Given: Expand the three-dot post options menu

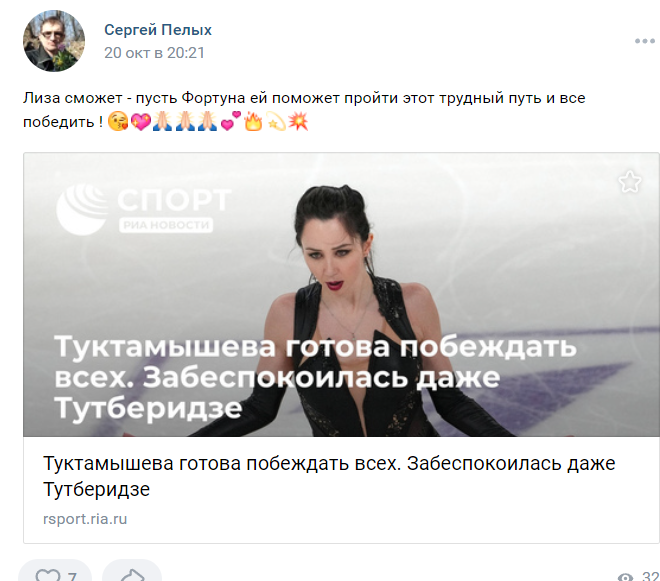Looking at the screenshot, I should point(645,41).
